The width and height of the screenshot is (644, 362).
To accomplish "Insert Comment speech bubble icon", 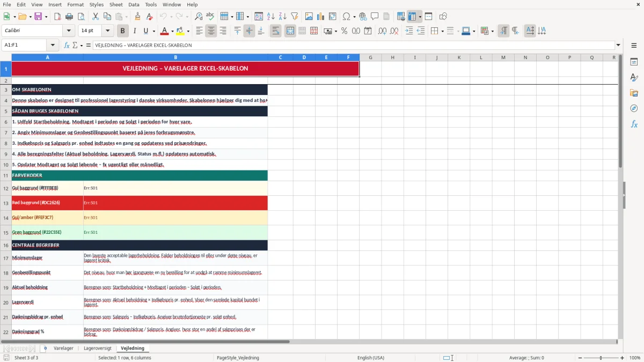I will [375, 17].
